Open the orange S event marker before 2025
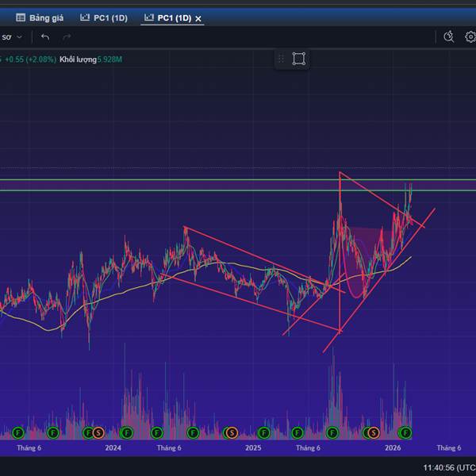Viewport: 476px width, 476px height. click(x=232, y=432)
